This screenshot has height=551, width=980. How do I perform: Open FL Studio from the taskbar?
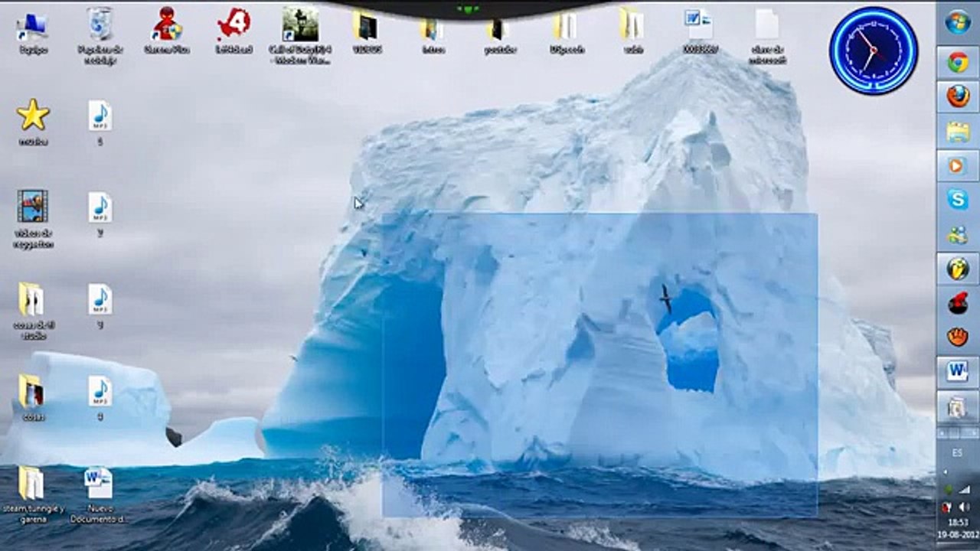(x=958, y=269)
